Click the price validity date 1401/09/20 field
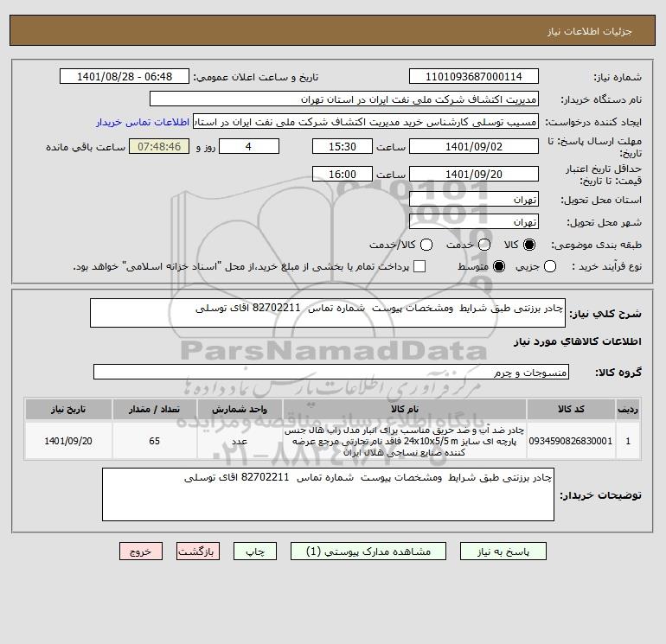666x644 pixels. point(474,174)
